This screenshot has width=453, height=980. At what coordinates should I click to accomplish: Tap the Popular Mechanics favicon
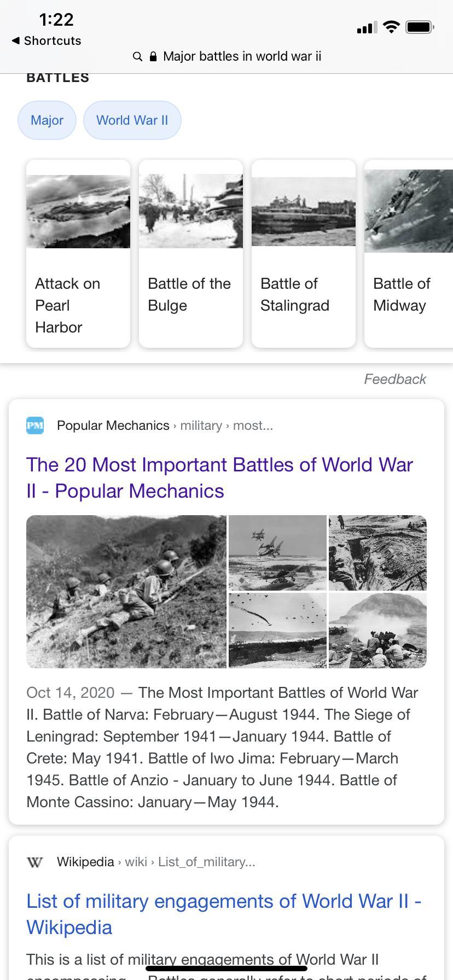click(x=35, y=425)
